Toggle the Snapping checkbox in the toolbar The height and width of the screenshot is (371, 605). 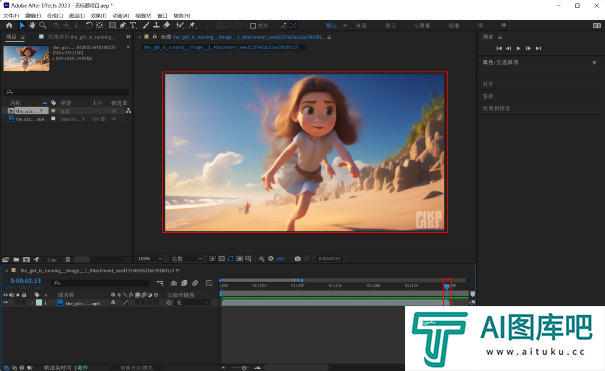coord(253,26)
